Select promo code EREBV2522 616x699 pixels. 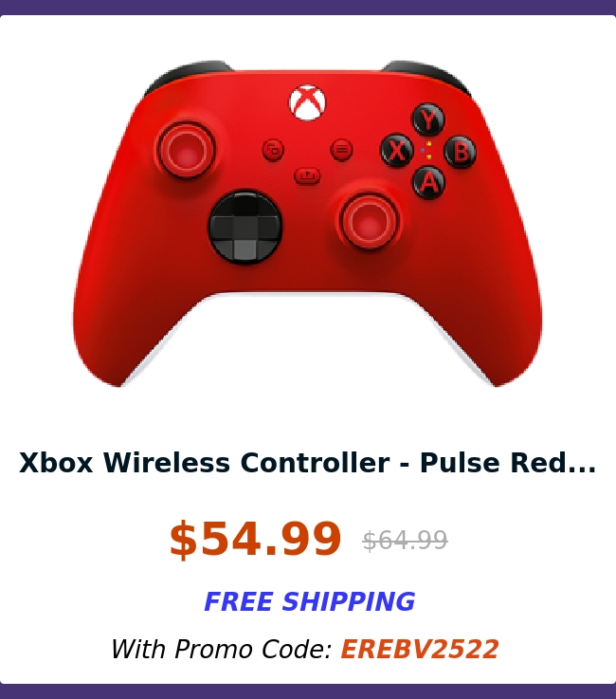click(x=420, y=649)
